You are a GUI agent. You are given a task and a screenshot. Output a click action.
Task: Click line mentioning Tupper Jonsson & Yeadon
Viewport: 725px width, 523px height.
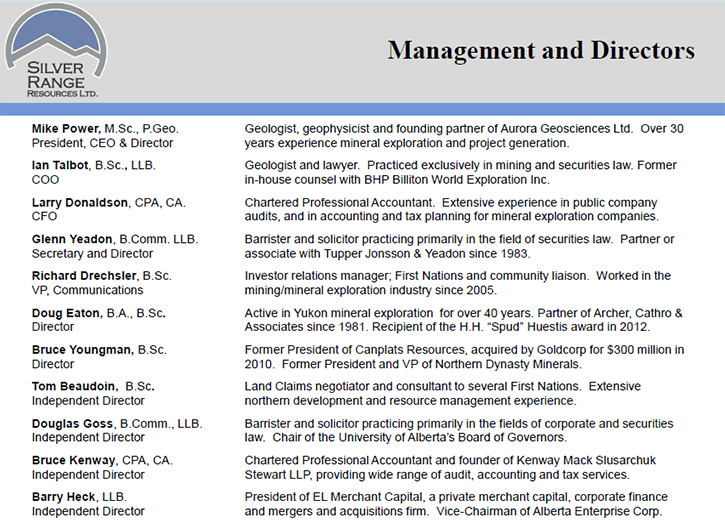387,253
